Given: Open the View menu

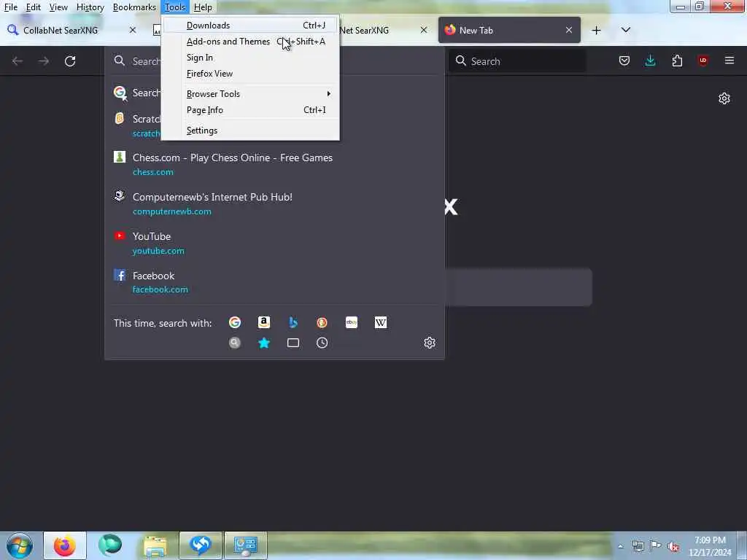Looking at the screenshot, I should (x=58, y=7).
